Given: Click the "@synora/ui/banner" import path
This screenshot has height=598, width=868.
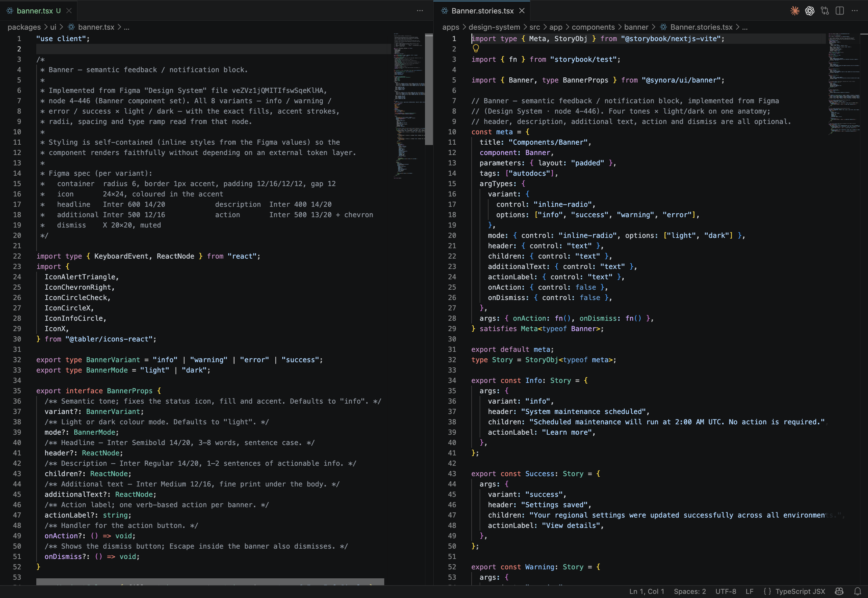Looking at the screenshot, I should [681, 80].
